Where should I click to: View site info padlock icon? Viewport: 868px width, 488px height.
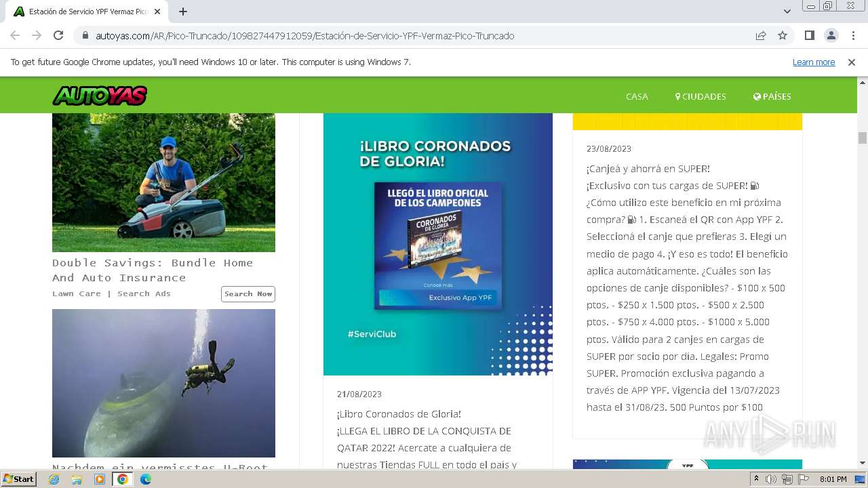[x=85, y=35]
